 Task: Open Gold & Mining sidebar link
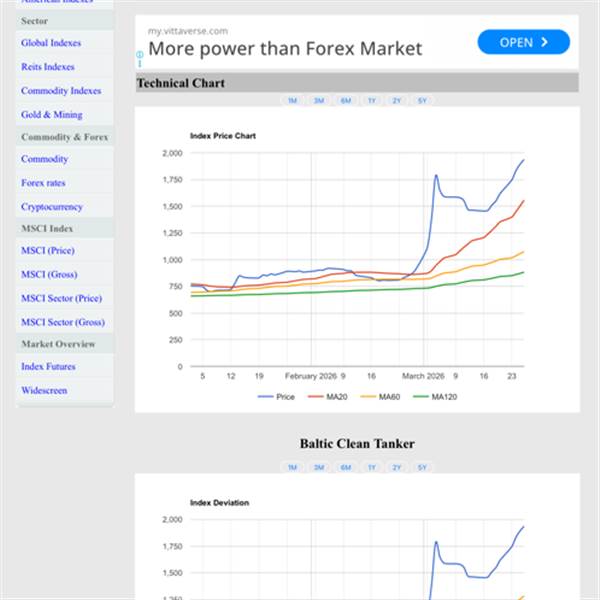click(52, 115)
